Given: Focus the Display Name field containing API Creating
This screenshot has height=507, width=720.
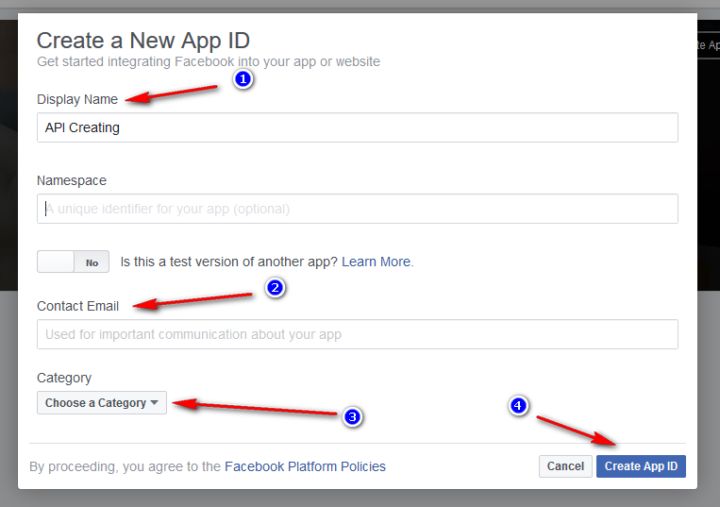Looking at the screenshot, I should point(357,128).
